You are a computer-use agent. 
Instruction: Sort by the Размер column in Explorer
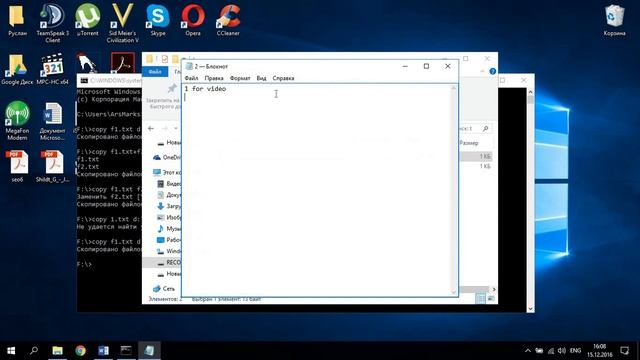(x=469, y=143)
